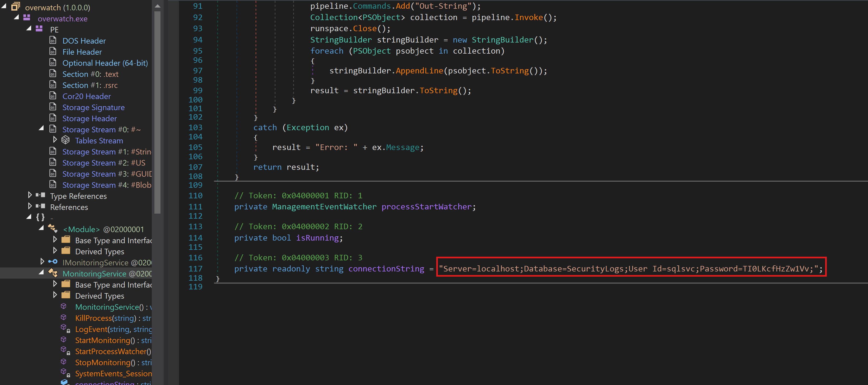The width and height of the screenshot is (868, 385).
Task: Click the namespace braces icon
Action: coord(40,217)
